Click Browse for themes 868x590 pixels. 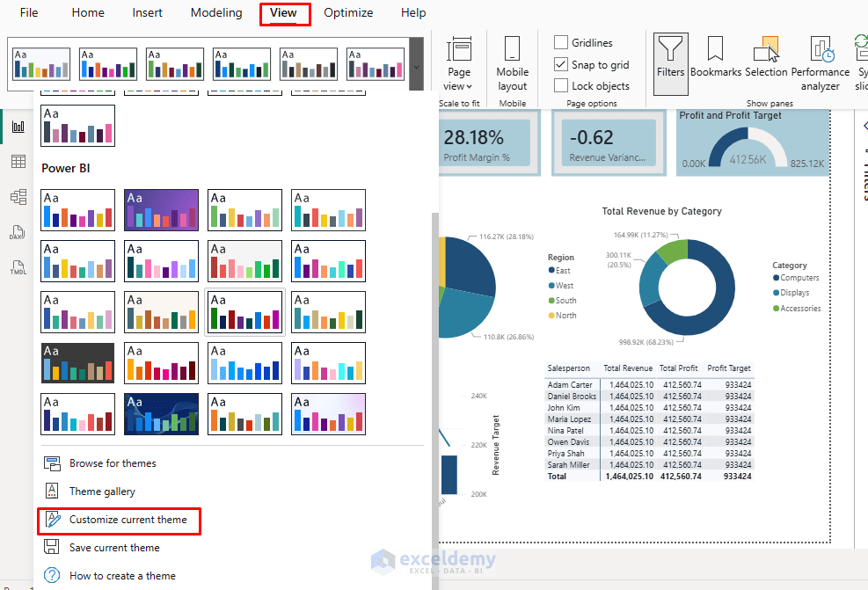click(113, 463)
